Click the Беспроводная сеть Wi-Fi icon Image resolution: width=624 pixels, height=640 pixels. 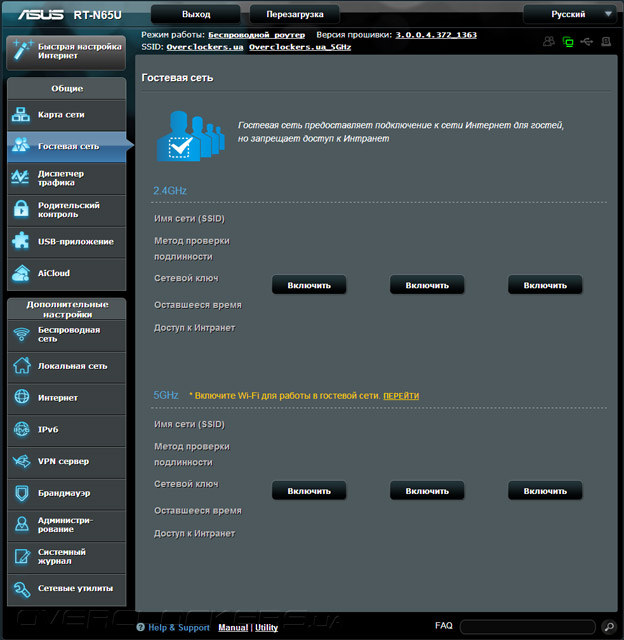21,335
